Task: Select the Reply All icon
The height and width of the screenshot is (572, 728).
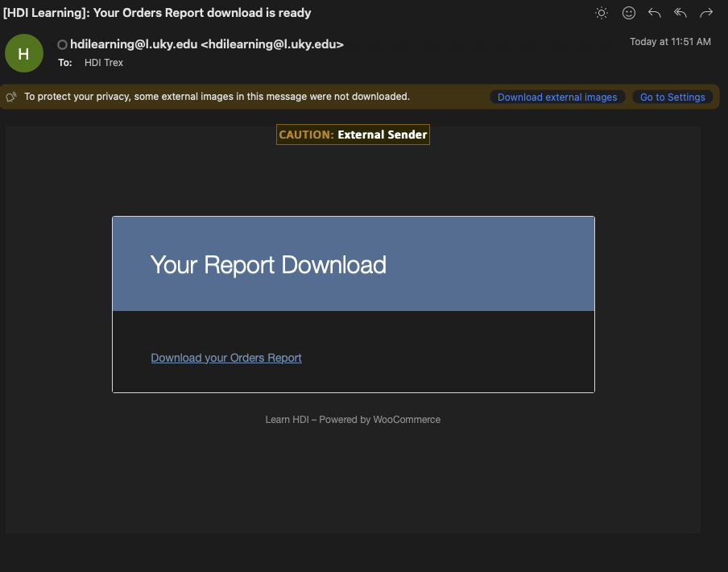Action: (x=680, y=13)
